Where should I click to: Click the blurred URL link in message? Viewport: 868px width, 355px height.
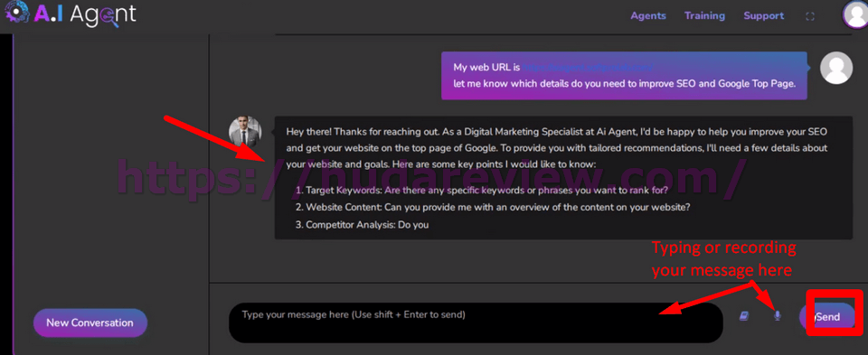tap(588, 68)
